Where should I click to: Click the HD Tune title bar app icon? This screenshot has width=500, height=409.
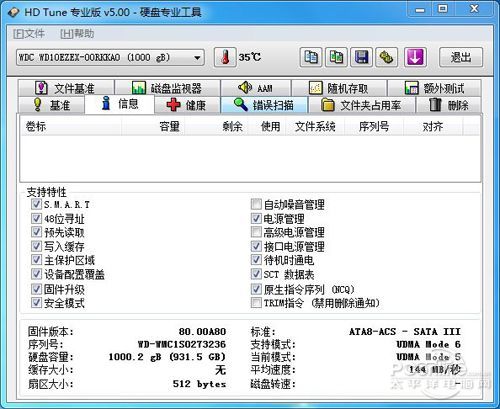(14, 13)
